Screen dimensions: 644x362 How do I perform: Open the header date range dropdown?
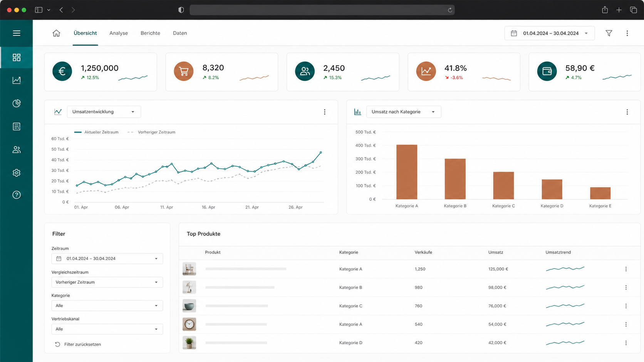550,33
